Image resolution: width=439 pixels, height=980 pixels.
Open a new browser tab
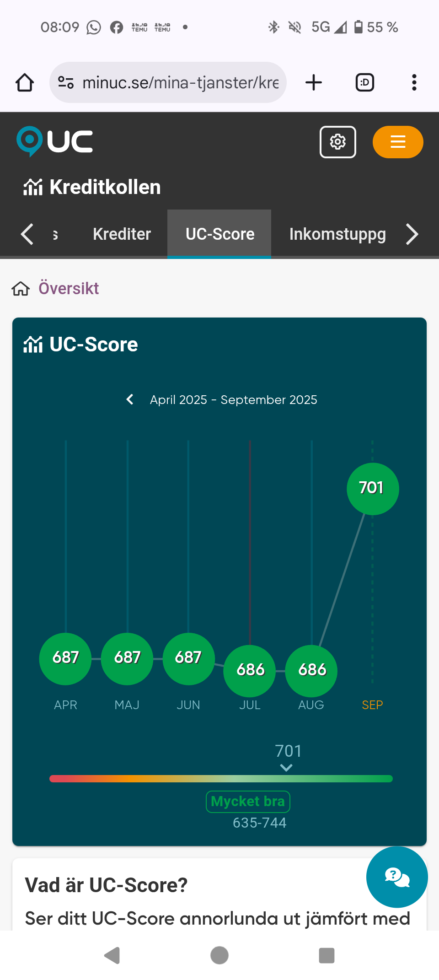pyautogui.click(x=314, y=83)
